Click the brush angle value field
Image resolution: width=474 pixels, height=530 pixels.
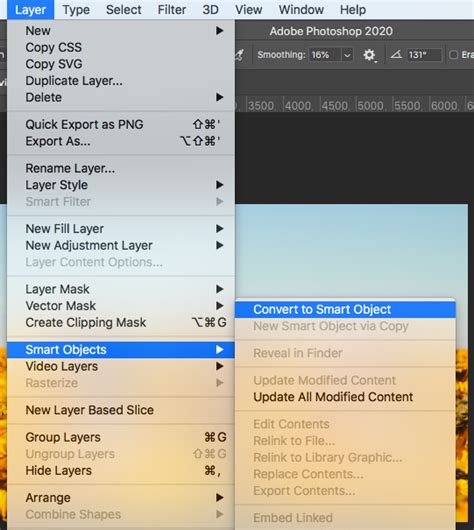424,55
